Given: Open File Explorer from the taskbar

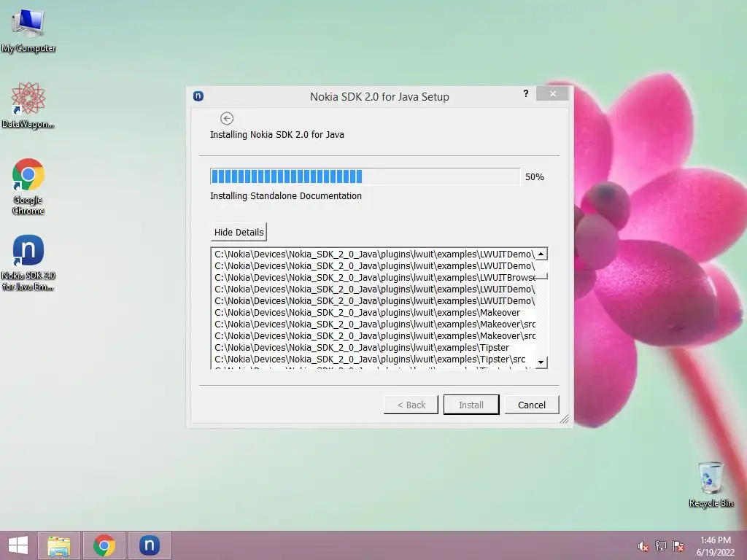Looking at the screenshot, I should (x=58, y=545).
